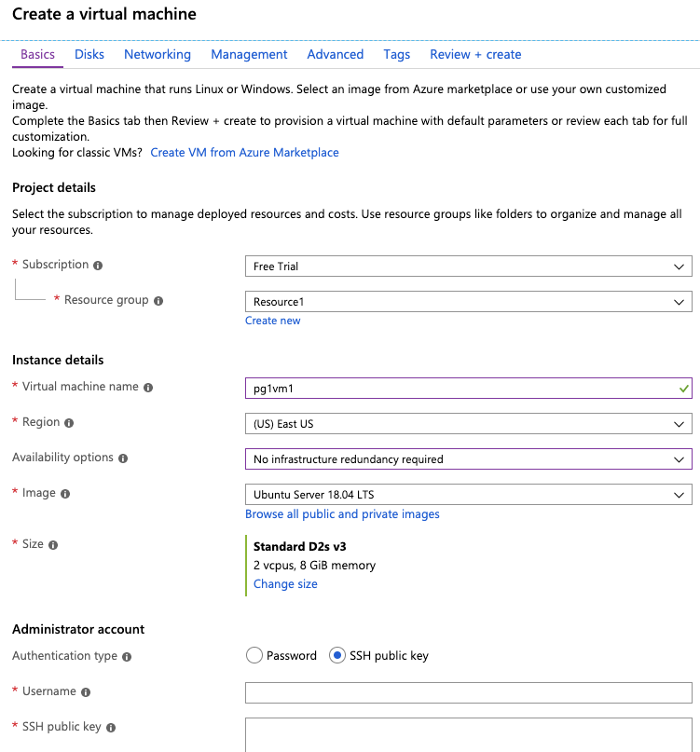Click the Create new resource group link
The height and width of the screenshot is (752, 700).
click(x=272, y=321)
